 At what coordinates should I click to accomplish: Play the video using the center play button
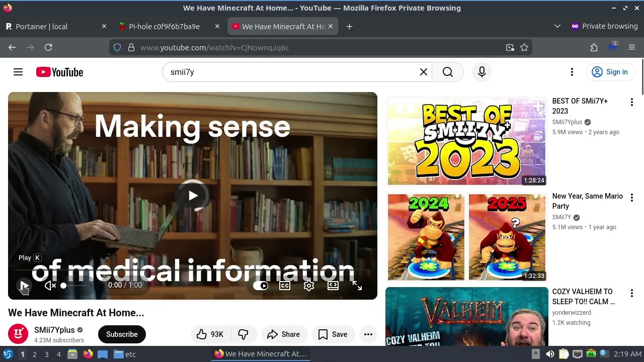pyautogui.click(x=193, y=196)
